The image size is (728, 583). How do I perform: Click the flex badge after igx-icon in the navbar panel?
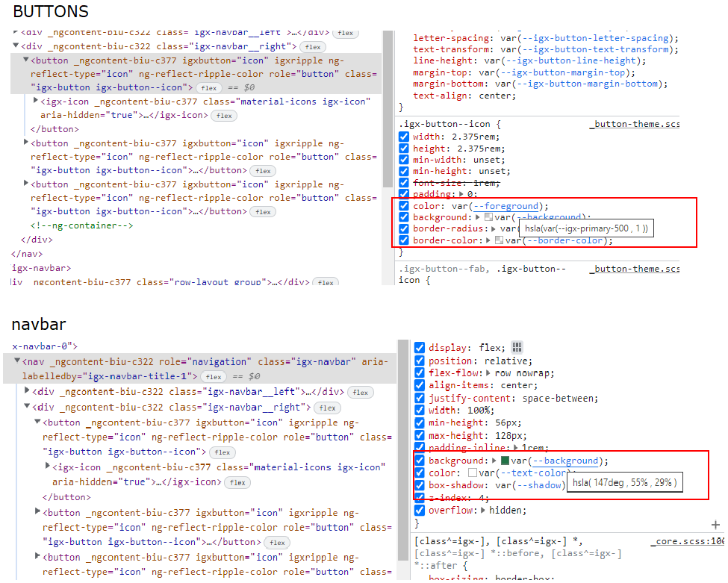coord(237,483)
